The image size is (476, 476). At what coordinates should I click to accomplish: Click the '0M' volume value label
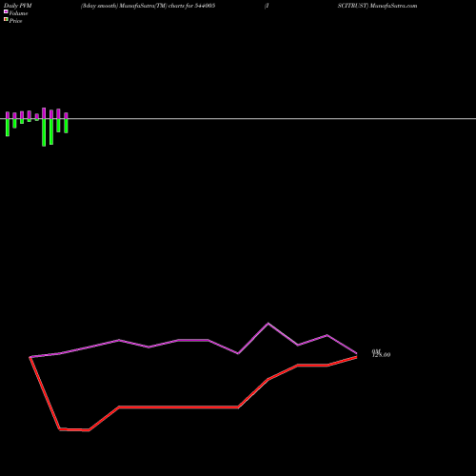376,351
